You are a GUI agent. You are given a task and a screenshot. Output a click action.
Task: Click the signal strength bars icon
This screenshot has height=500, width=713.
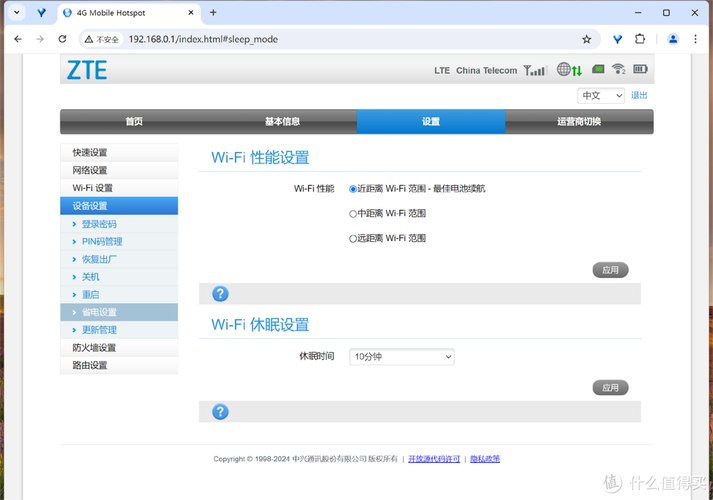point(534,70)
